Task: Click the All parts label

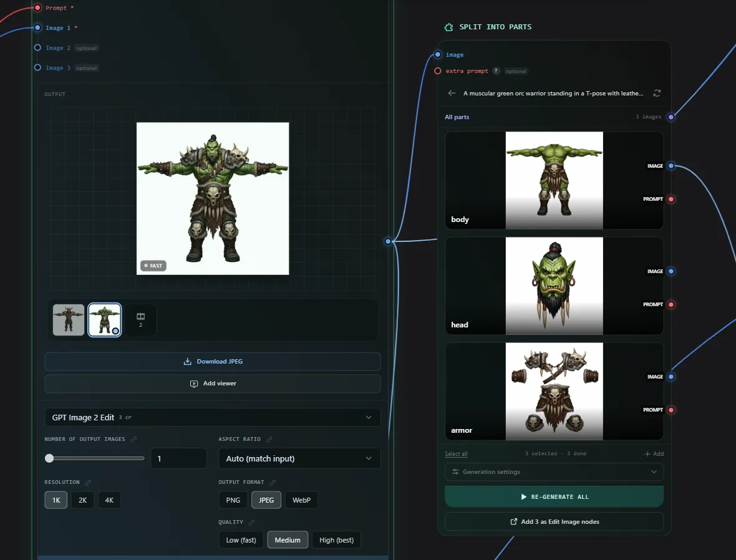Action: pos(457,117)
